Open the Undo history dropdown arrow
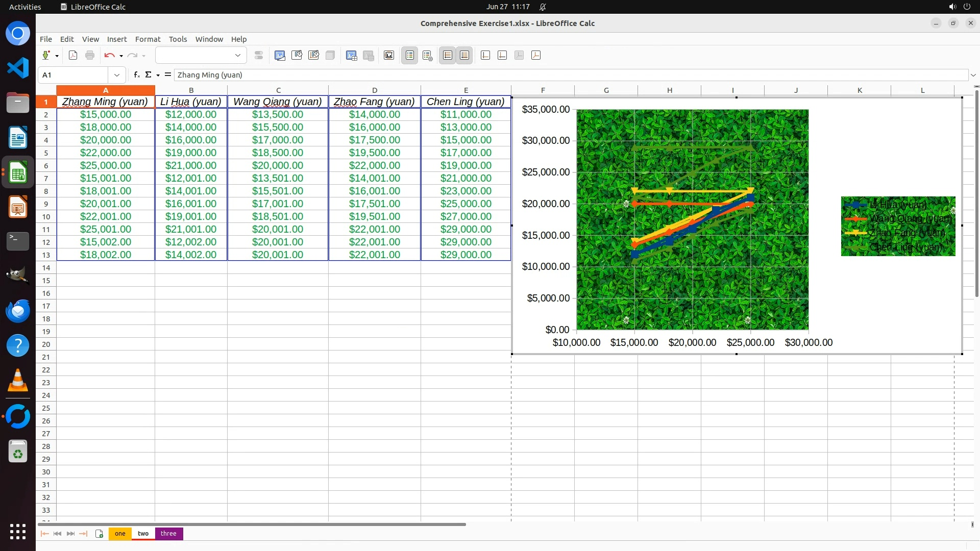Viewport: 980px width, 551px height. [121, 56]
